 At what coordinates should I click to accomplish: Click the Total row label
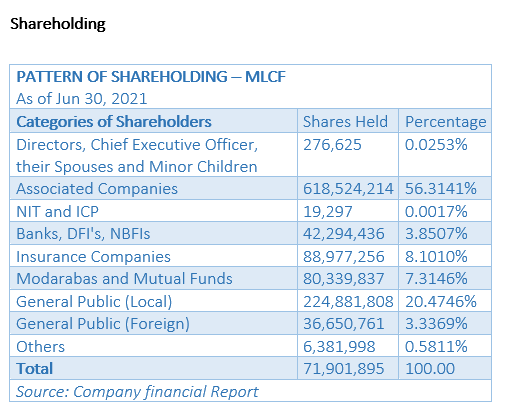coord(35,368)
